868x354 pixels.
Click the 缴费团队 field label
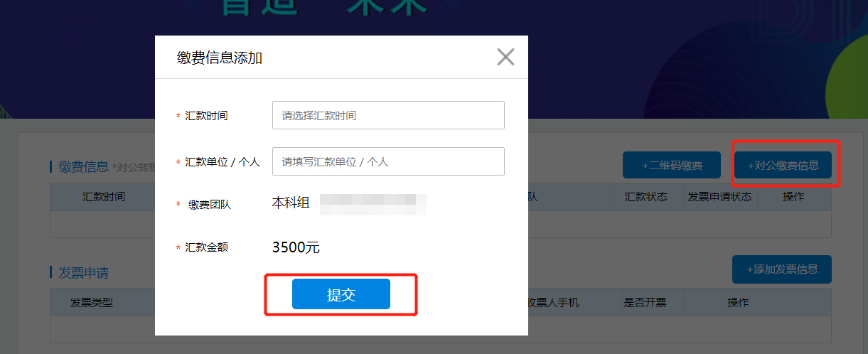click(210, 205)
